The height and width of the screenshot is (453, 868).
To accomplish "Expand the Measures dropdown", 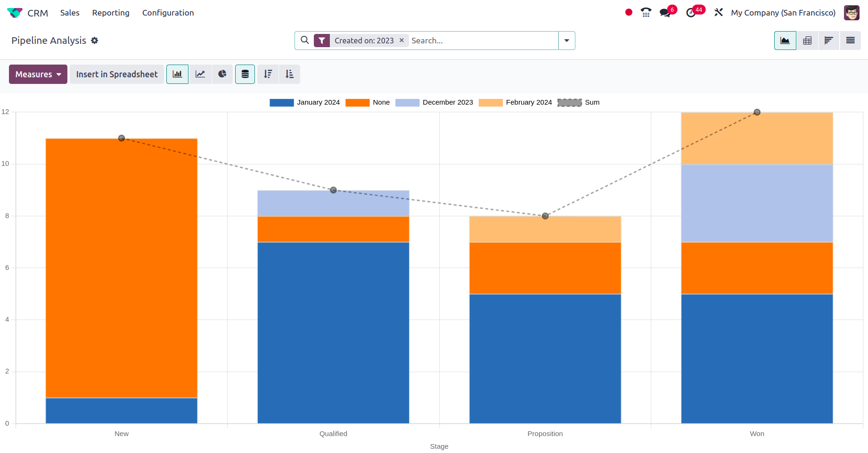I will click(38, 74).
